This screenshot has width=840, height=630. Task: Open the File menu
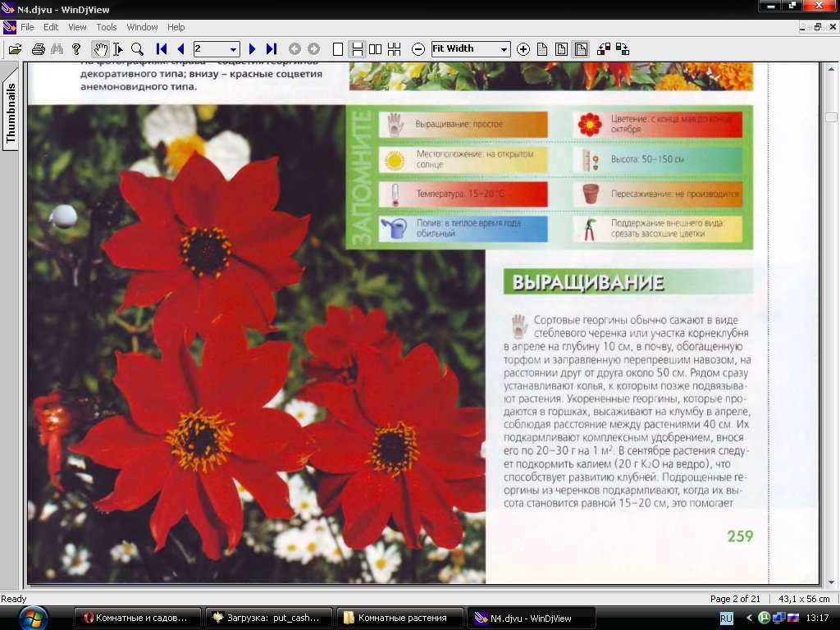(x=27, y=27)
